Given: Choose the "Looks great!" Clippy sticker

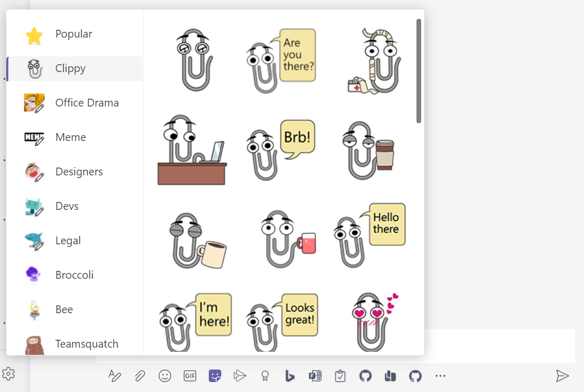Looking at the screenshot, I should tap(281, 321).
